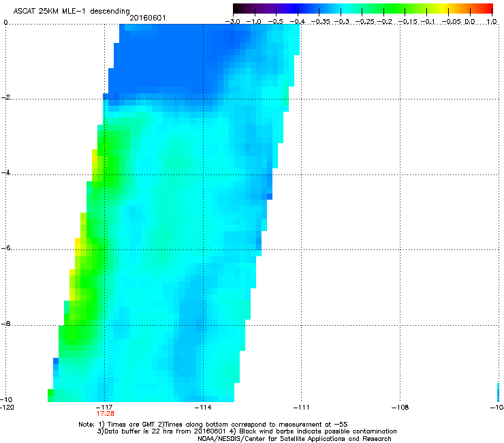Click the -0.35 color scale label
Viewport: 504px width, 443px height.
click(x=321, y=22)
